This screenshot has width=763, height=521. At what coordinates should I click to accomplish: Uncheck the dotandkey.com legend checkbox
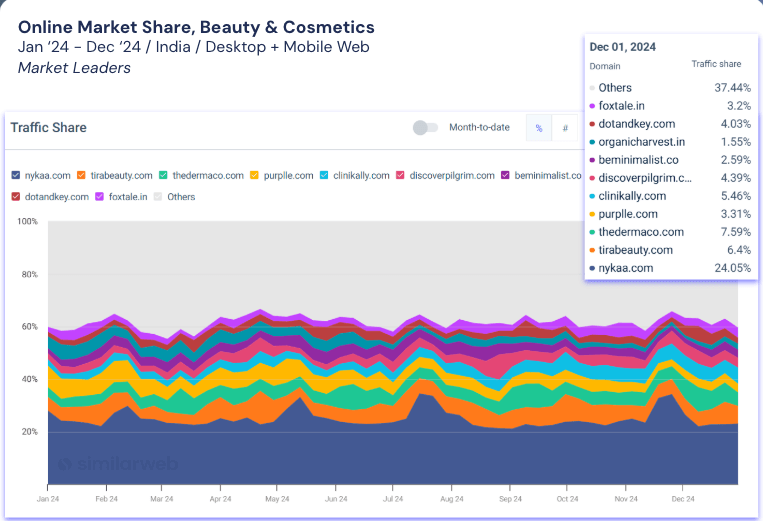coord(16,197)
